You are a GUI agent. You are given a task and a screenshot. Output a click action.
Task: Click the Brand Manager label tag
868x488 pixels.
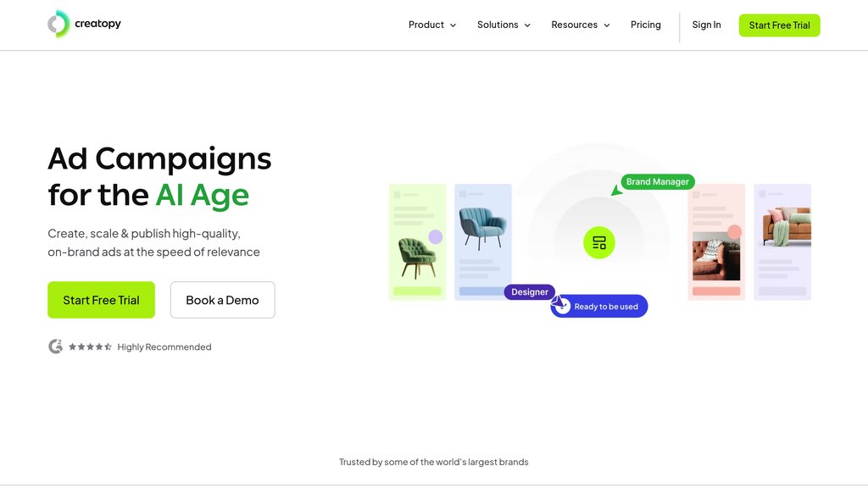(658, 182)
